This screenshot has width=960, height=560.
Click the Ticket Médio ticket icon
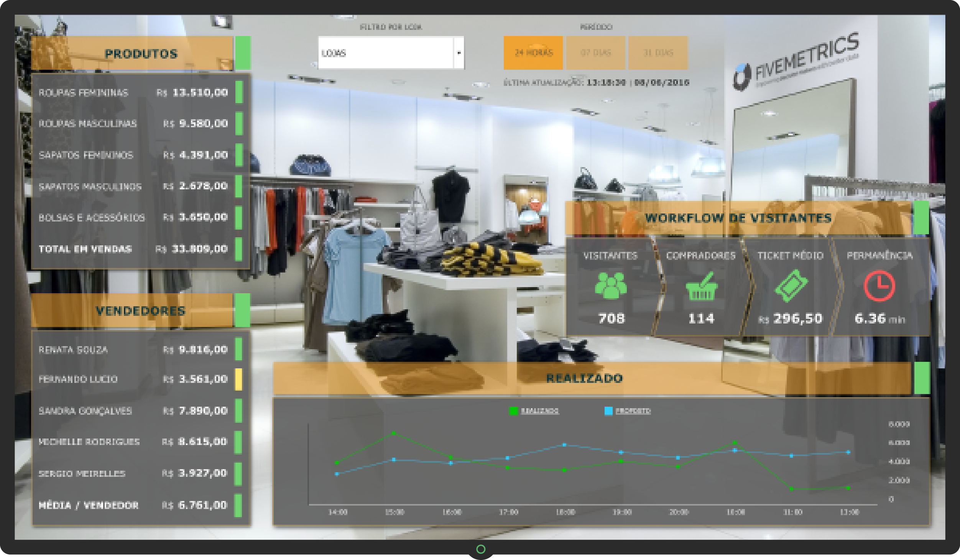click(791, 286)
